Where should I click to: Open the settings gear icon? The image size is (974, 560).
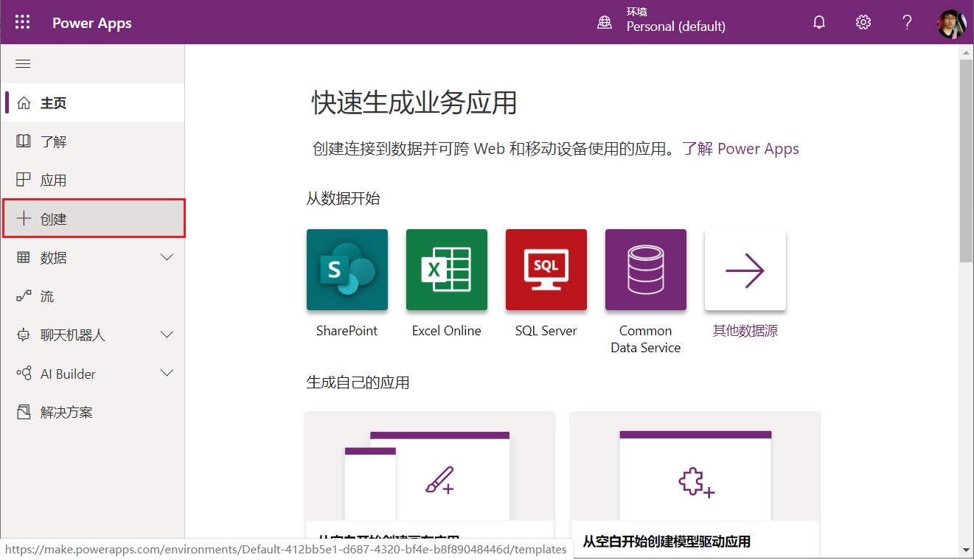[863, 22]
